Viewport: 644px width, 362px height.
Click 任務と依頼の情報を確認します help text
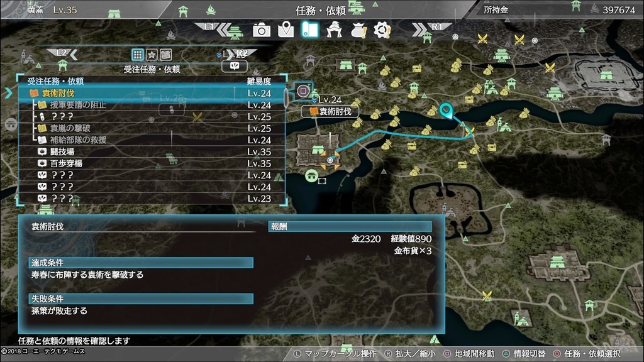(74, 341)
